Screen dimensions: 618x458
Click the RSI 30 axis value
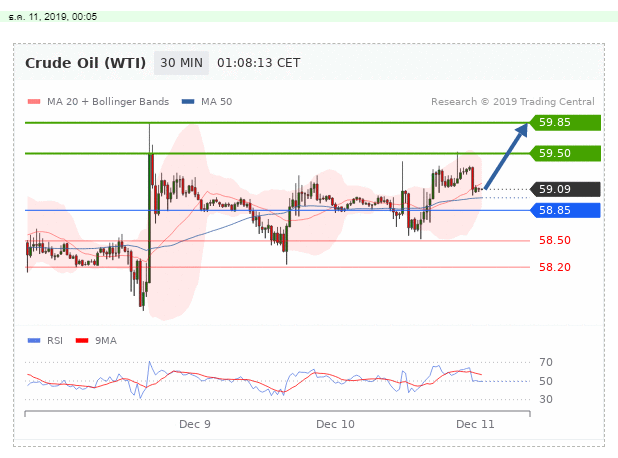point(546,399)
